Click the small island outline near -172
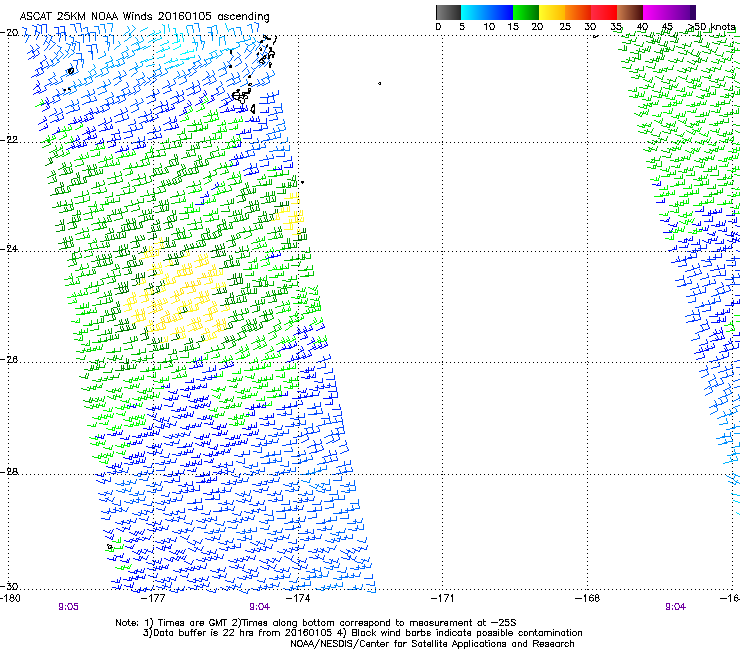The height and width of the screenshot is (650, 740). click(379, 84)
